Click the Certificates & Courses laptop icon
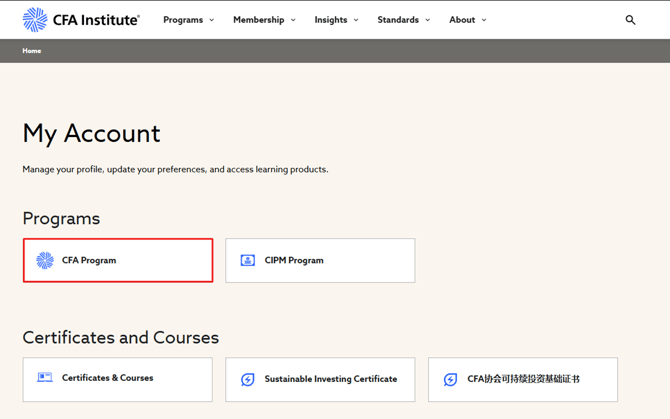670x419 pixels. click(x=45, y=378)
